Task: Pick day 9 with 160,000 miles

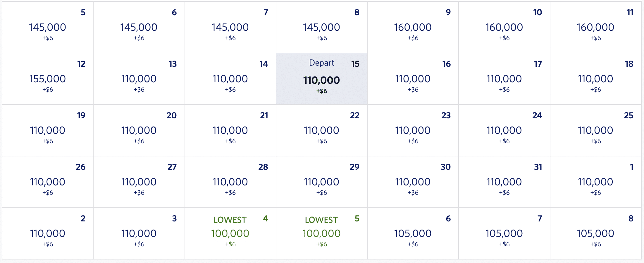Action: point(413,28)
